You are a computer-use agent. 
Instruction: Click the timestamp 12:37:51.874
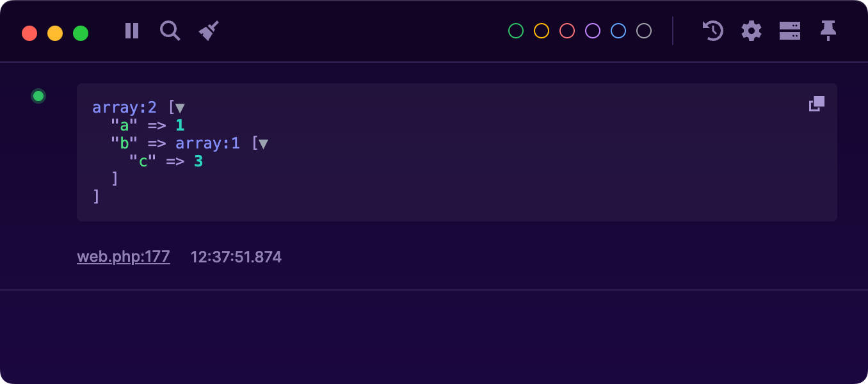236,256
